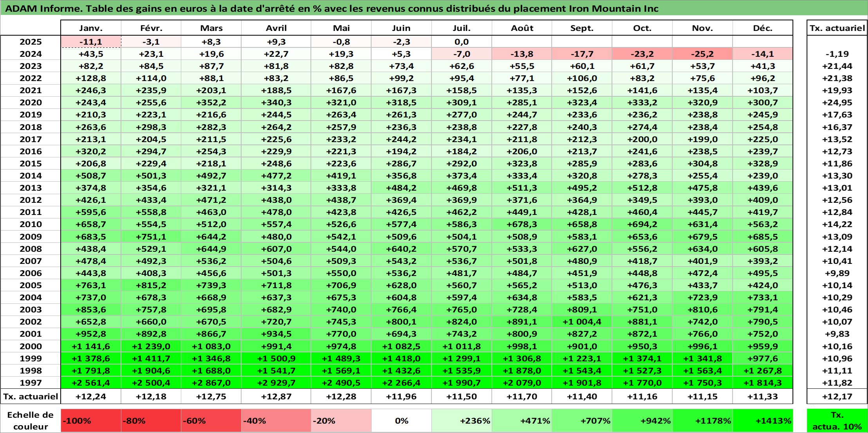Click the Tx. actuariel bottom row label
The height and width of the screenshot is (433, 868).
pyautogui.click(x=31, y=396)
